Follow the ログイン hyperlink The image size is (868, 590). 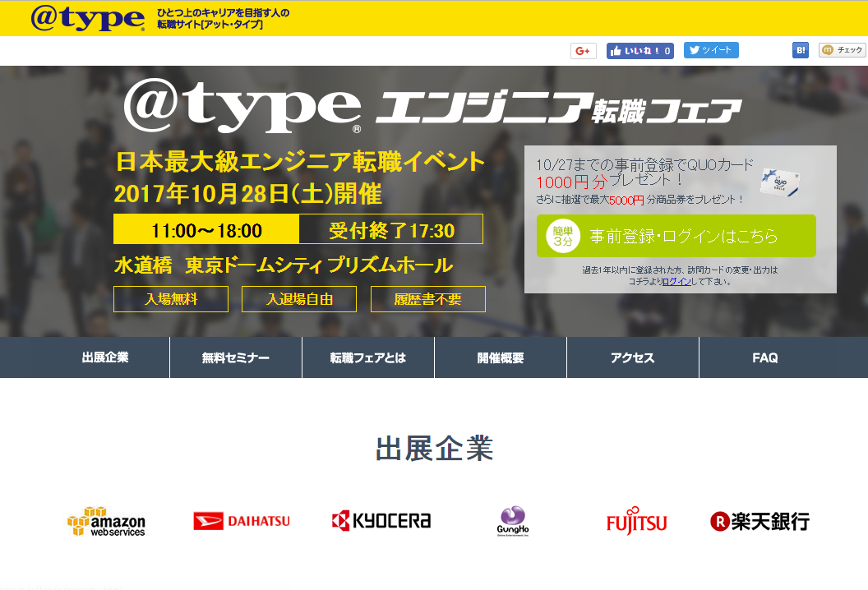tap(676, 281)
